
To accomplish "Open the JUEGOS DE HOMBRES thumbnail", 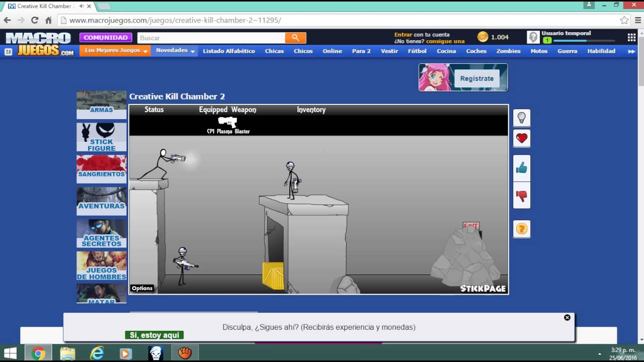I will [x=101, y=265].
